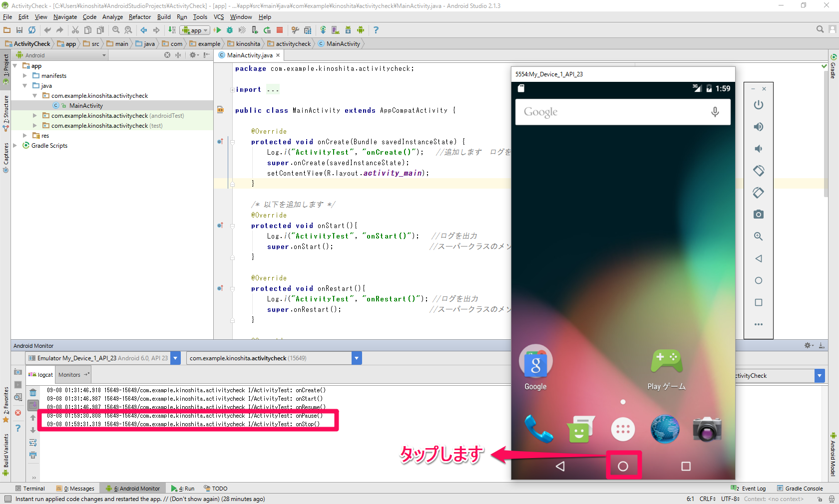Open the Event Log panel
The width and height of the screenshot is (839, 504).
coord(748,489)
